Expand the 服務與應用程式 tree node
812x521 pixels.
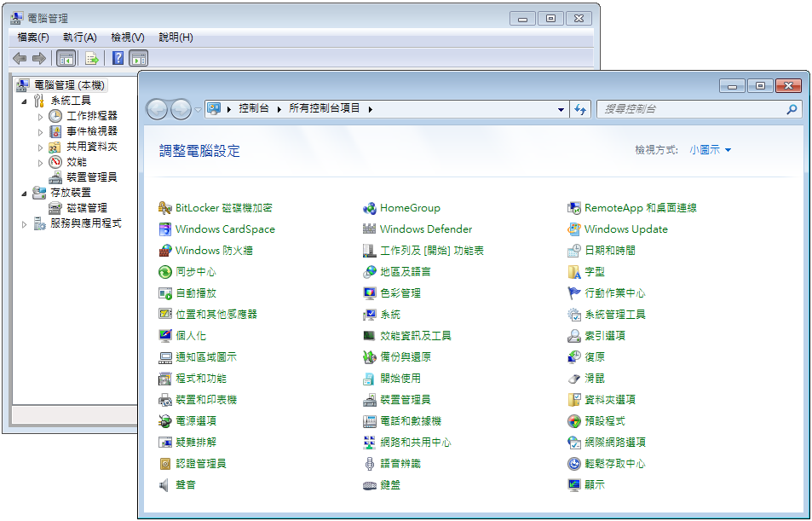point(25,224)
